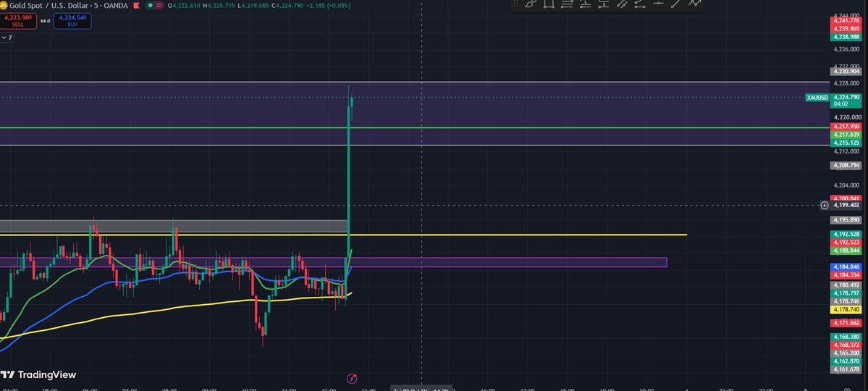Viewport: 868px width, 391px height.
Task: Pick the short position tool marked S
Action: 603,4
